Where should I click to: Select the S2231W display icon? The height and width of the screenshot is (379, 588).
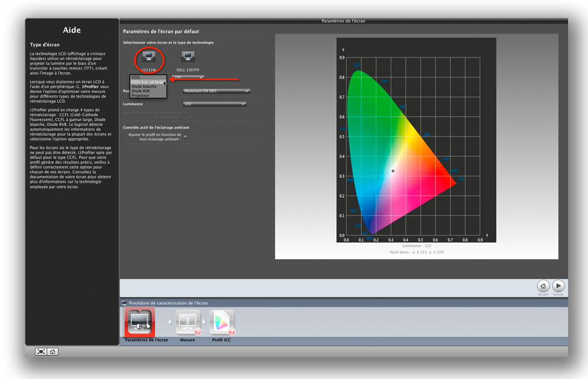pyautogui.click(x=149, y=56)
